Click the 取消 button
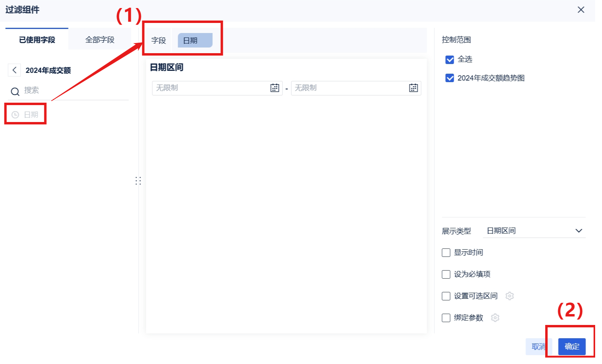This screenshot has width=602, height=364. (539, 346)
